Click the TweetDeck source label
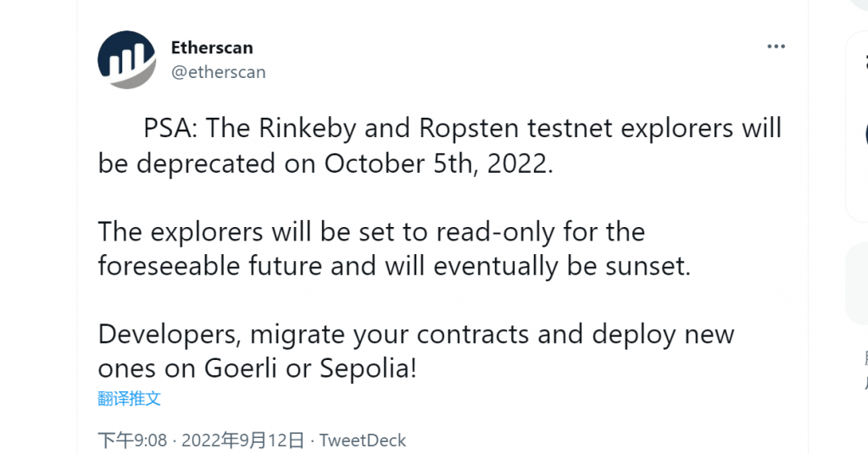Image resolution: width=868 pixels, height=454 pixels. coord(363,440)
